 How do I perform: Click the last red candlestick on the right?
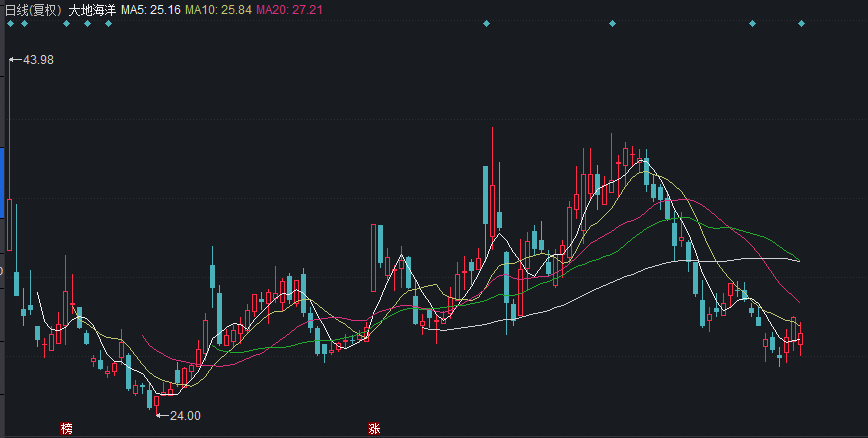(800, 338)
